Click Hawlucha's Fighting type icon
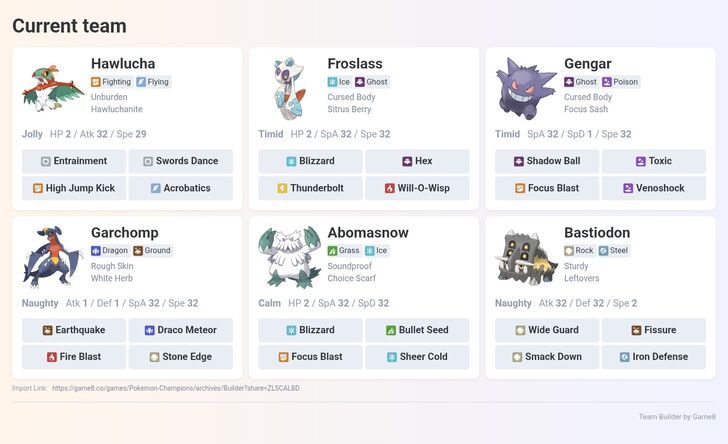The width and height of the screenshot is (728, 444). tap(96, 82)
